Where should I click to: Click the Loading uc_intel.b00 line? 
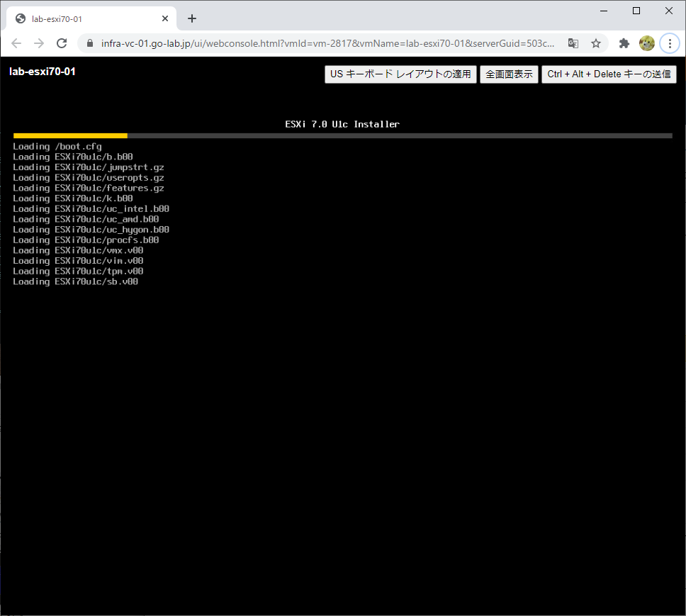[x=91, y=208]
